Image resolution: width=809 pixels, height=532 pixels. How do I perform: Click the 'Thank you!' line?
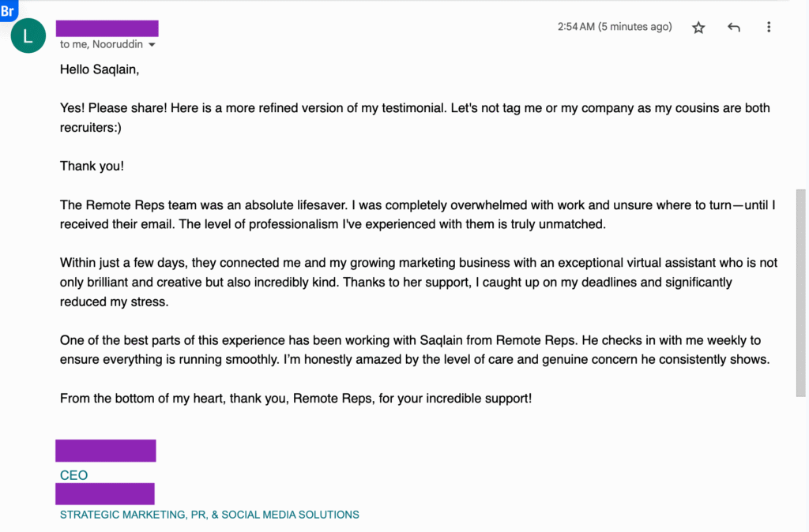pos(92,166)
